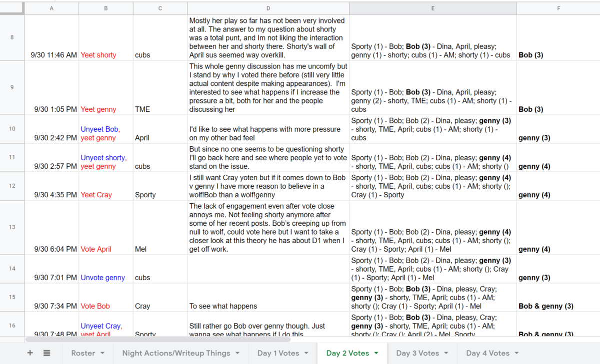Select column D header

pos(268,8)
